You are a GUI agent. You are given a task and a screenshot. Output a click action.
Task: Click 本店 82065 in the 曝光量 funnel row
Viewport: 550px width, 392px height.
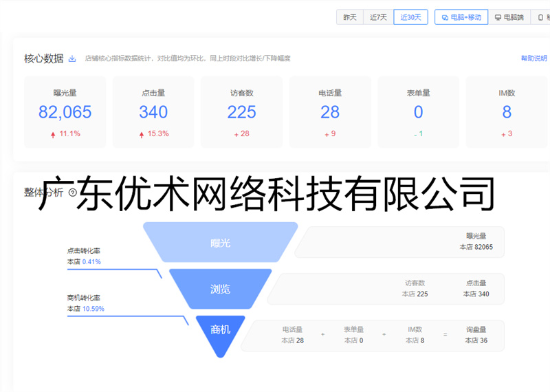476,247
